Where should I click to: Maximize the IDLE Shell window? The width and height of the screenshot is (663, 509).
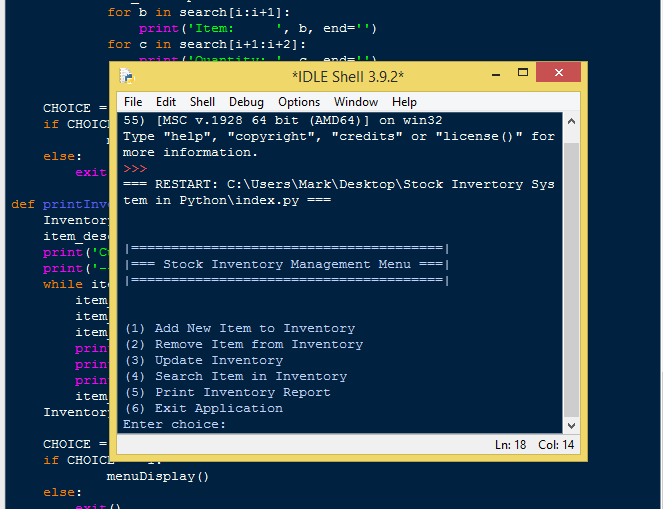pyautogui.click(x=518, y=75)
